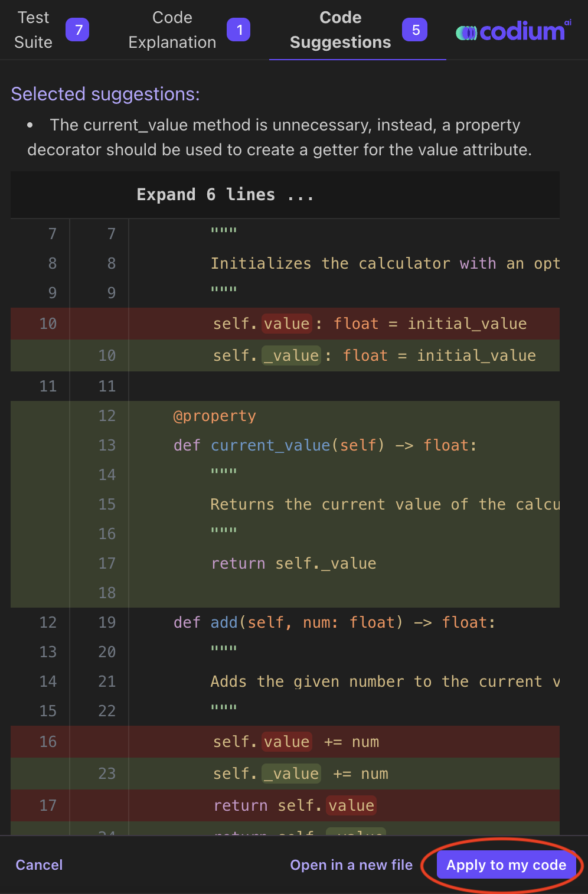
Task: Click the def add method definition
Action: (334, 622)
